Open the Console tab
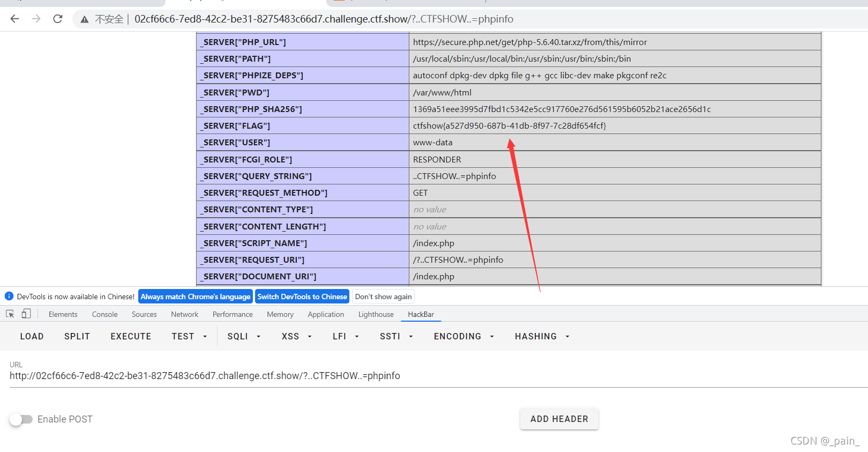This screenshot has width=868, height=452. point(105,314)
